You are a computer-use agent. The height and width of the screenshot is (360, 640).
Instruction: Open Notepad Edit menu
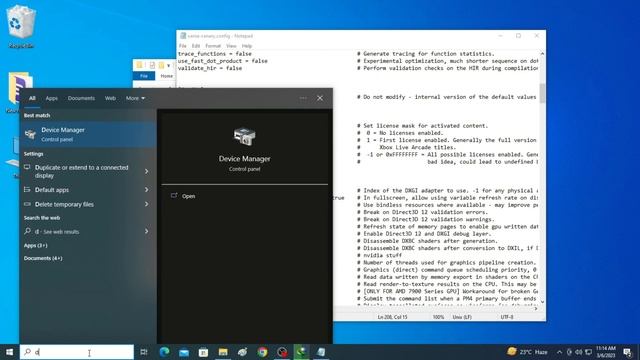pos(196,46)
